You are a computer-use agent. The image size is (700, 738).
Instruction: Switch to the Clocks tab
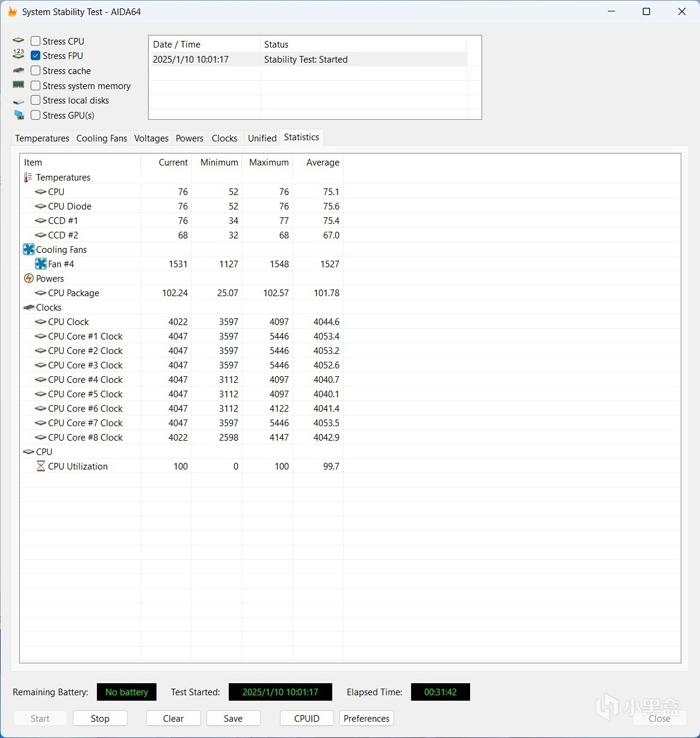[225, 138]
